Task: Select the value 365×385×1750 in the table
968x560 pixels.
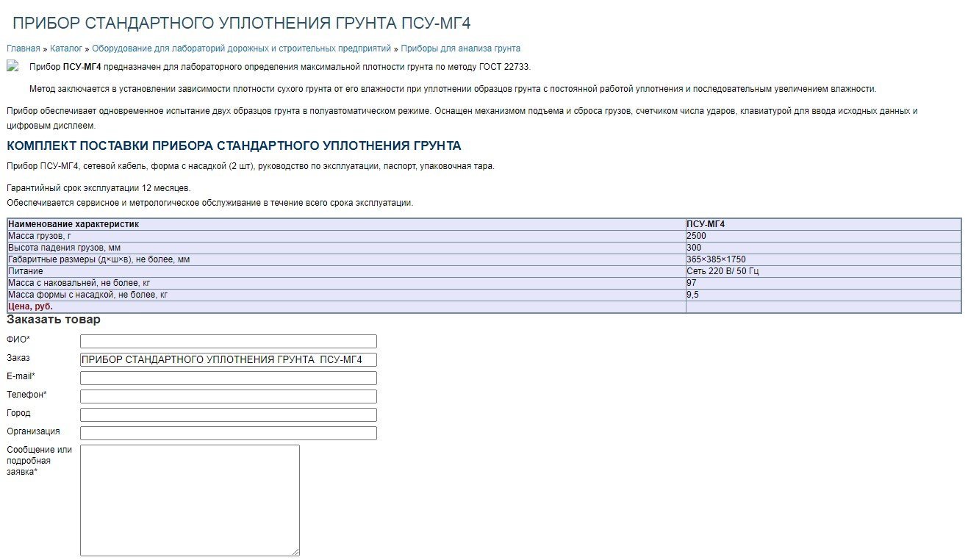Action: 716,259
